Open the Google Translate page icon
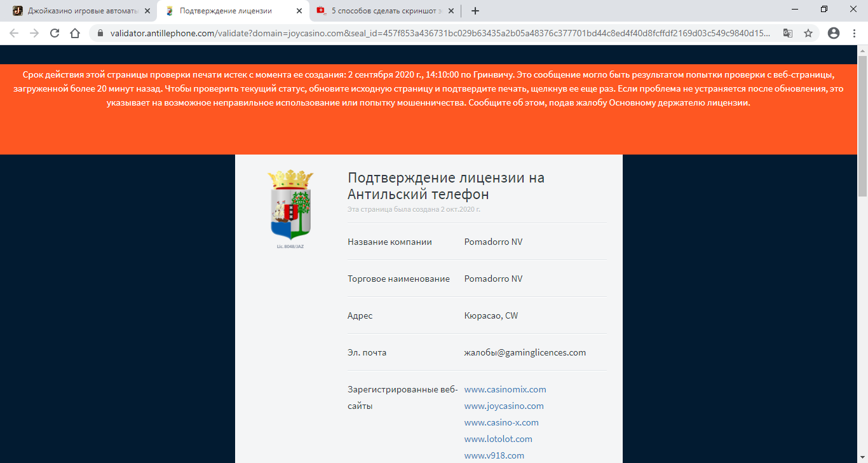Screen dimensions: 868x463 [788, 33]
